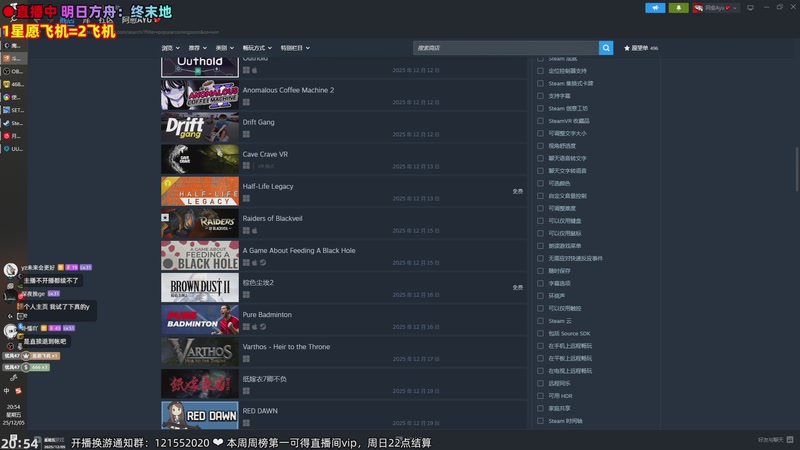The image size is (800, 450).
Task: Click the SET icon in left taskbar
Action: [x=7, y=110]
